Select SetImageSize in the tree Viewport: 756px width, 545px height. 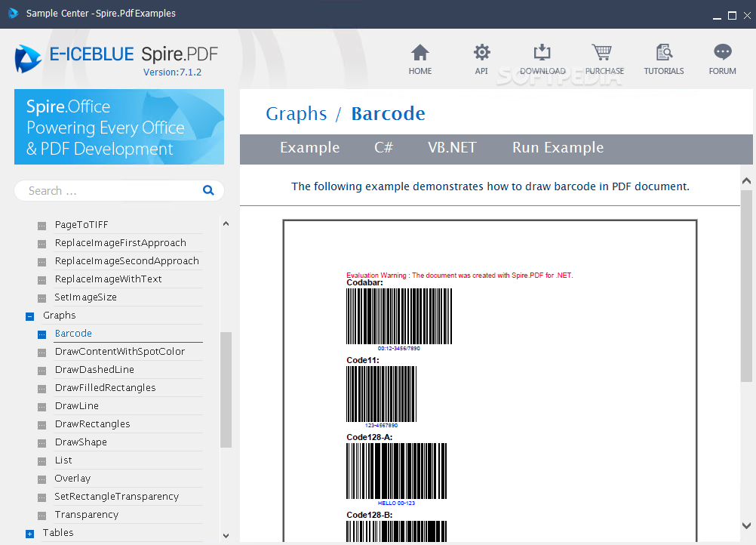point(85,297)
